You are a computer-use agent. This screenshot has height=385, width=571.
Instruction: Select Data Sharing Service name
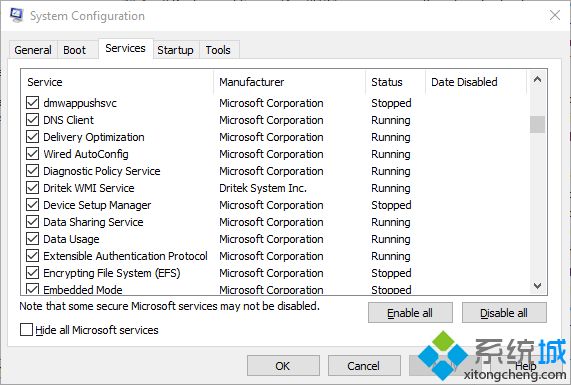pos(93,222)
